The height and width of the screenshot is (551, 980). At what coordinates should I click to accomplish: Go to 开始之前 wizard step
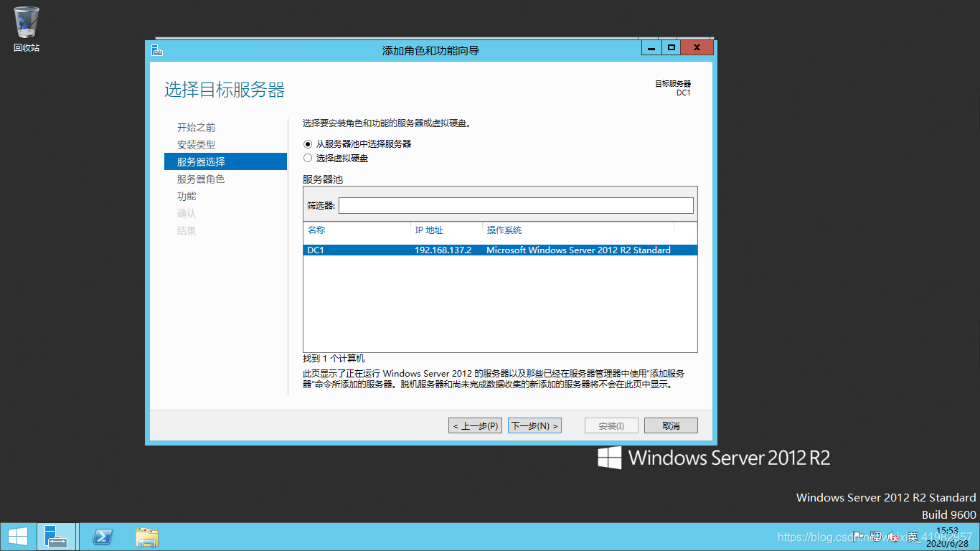pos(196,127)
